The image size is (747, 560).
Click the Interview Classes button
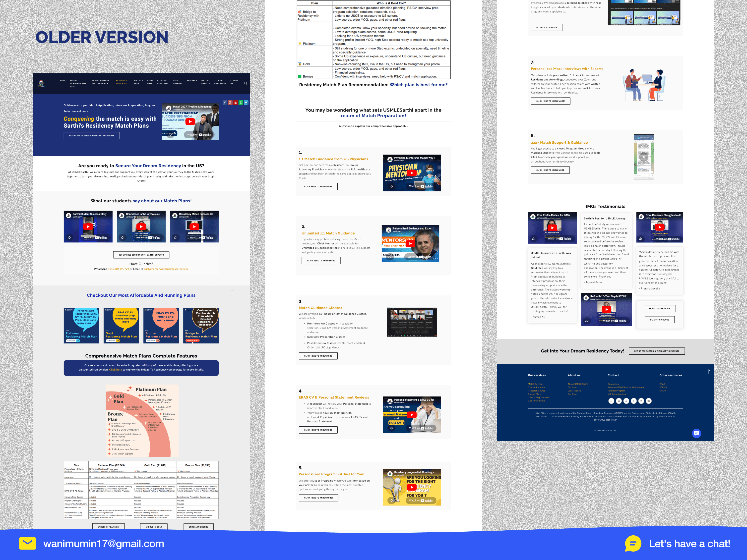point(546,27)
